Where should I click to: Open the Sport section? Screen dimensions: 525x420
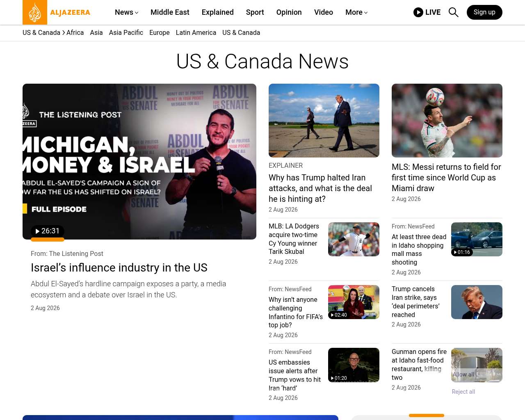[255, 12]
